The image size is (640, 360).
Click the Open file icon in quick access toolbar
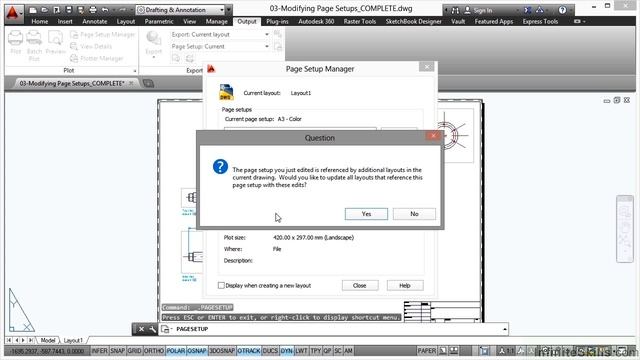coord(45,10)
